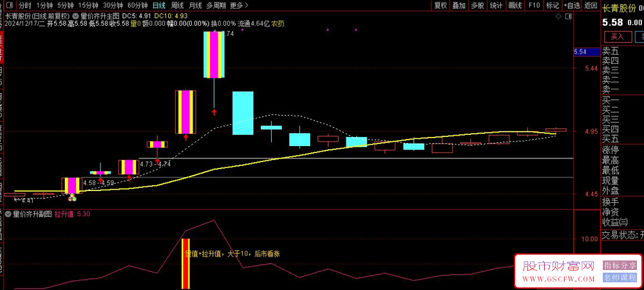
Task: Open the F10 company info
Action: [534, 5]
